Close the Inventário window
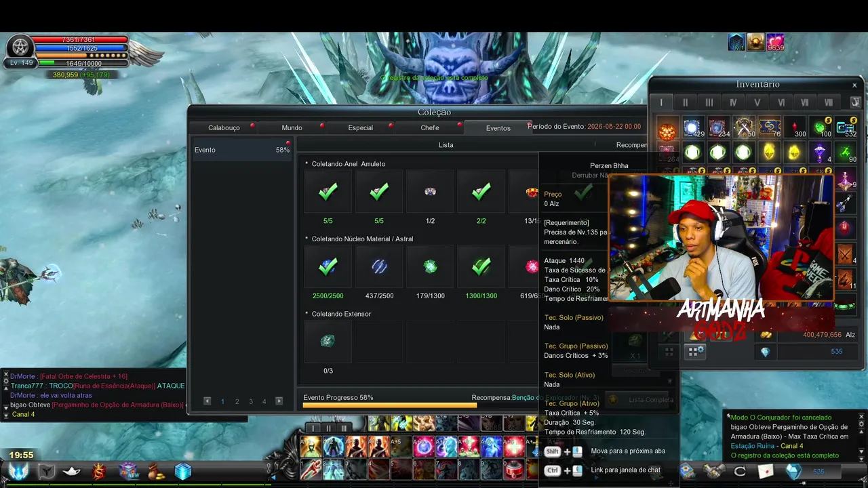 pyautogui.click(x=854, y=85)
